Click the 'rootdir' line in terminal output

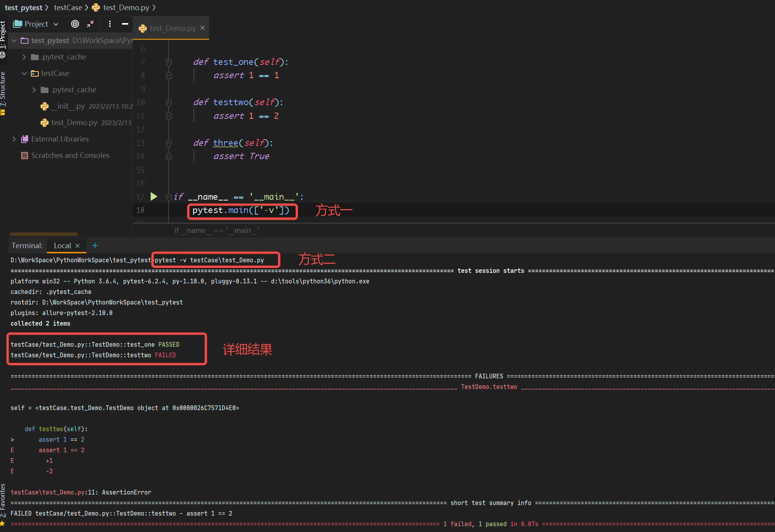97,302
